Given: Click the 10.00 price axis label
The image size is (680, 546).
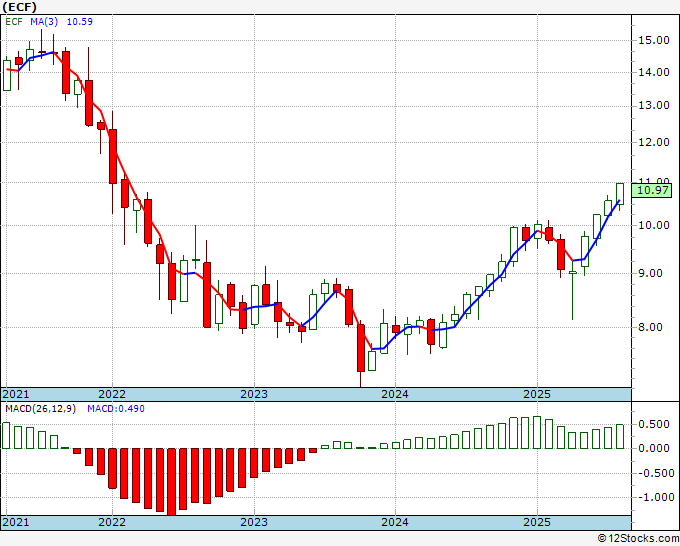Looking at the screenshot, I should [654, 225].
